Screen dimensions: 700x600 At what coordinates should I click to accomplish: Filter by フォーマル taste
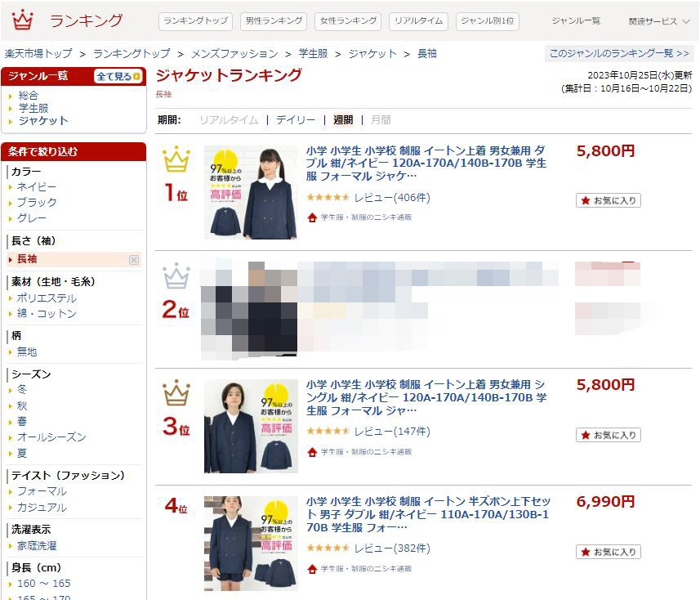click(42, 491)
